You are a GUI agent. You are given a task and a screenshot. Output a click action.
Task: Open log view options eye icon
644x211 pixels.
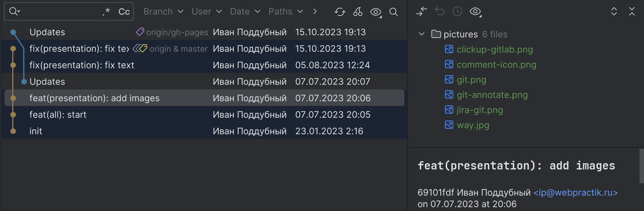tap(376, 12)
